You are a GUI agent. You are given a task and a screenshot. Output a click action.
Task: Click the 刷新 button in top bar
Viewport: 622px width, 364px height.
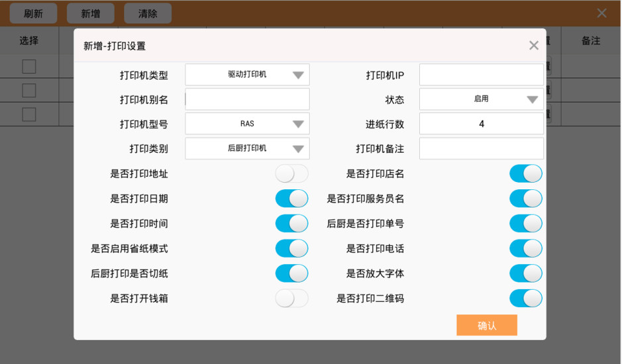pos(33,13)
